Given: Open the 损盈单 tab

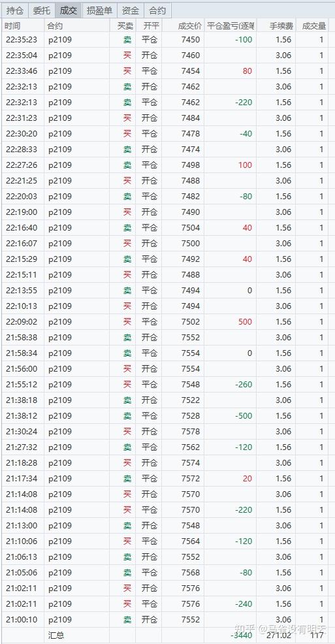Looking at the screenshot, I should 99,10.
